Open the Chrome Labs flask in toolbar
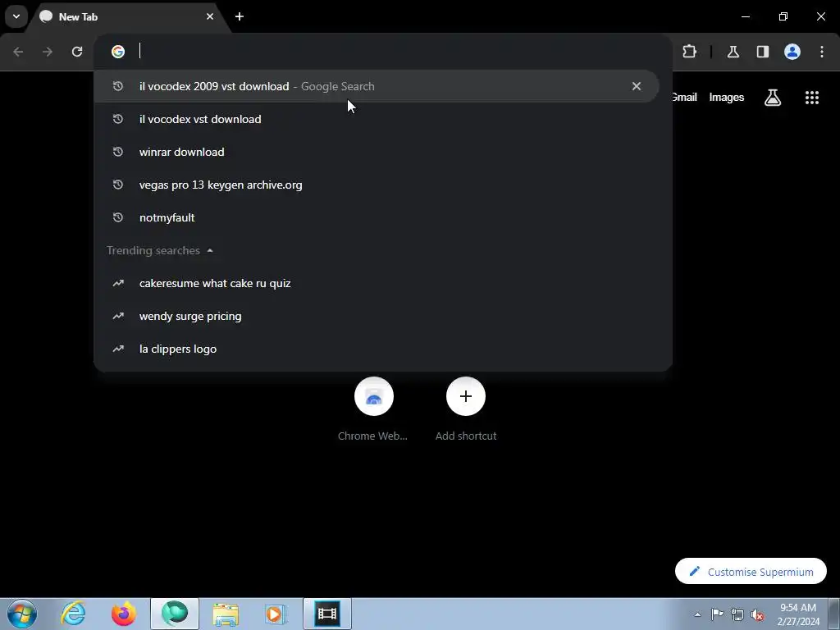Viewport: 840px width, 630px height. click(x=733, y=52)
